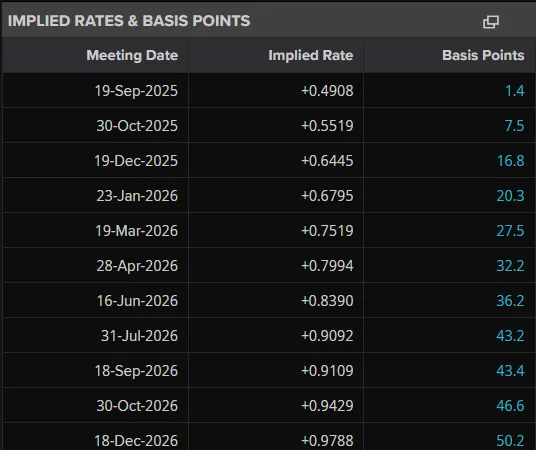536x450 pixels.
Task: Click the 50.2 basis points value
Action: [510, 441]
